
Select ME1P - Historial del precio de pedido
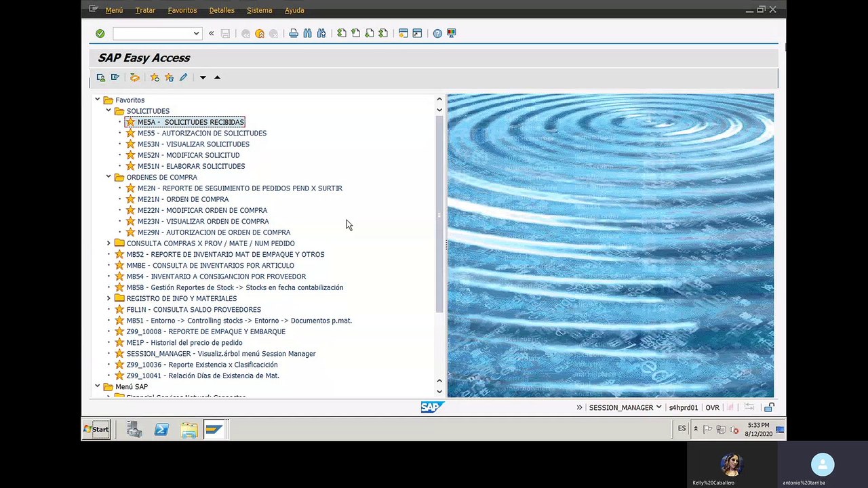point(184,342)
